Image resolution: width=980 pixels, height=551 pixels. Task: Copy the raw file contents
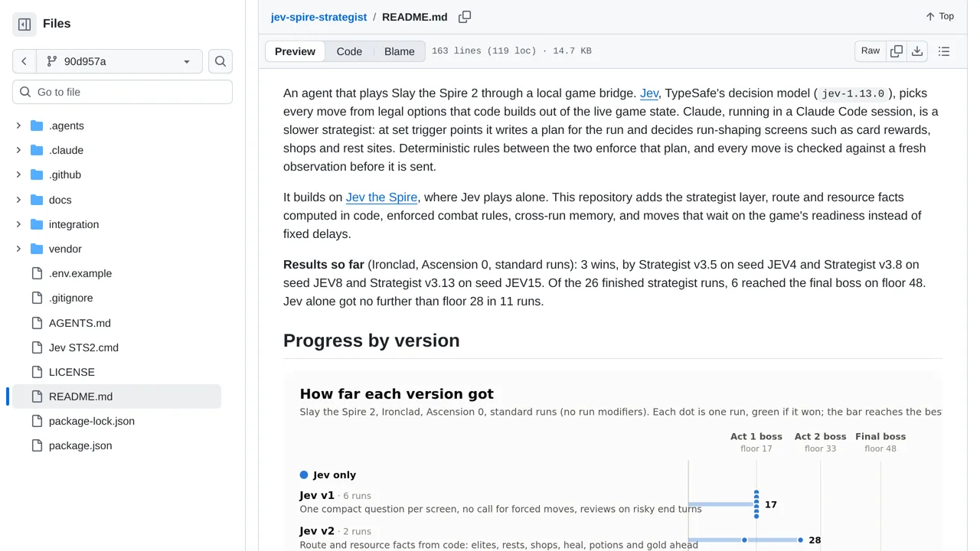point(897,51)
